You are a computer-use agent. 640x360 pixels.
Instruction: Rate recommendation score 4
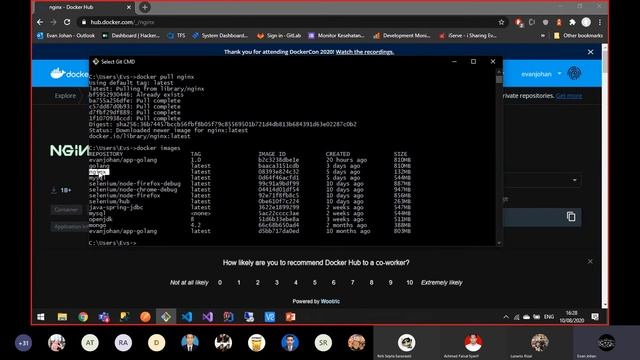pyautogui.click(x=296, y=282)
